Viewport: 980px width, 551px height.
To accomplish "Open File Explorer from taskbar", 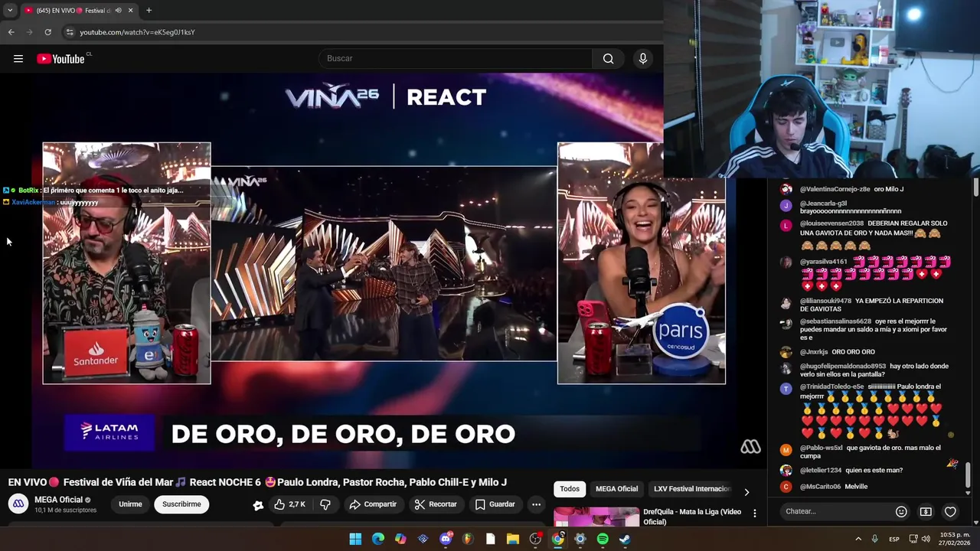I will tap(513, 539).
